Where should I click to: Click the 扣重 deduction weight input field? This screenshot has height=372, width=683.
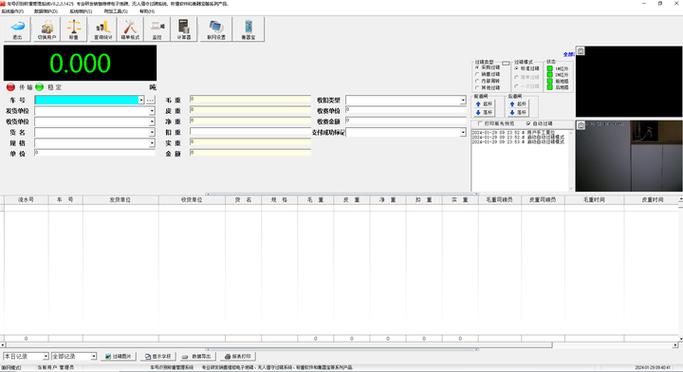[250, 132]
